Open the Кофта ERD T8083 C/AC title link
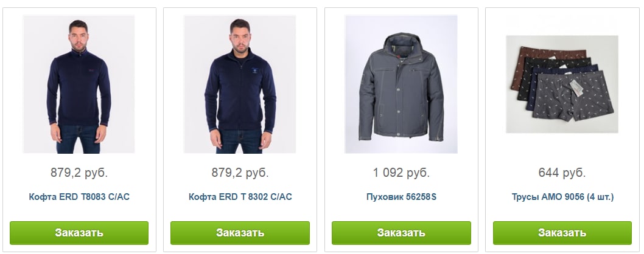 click(79, 197)
